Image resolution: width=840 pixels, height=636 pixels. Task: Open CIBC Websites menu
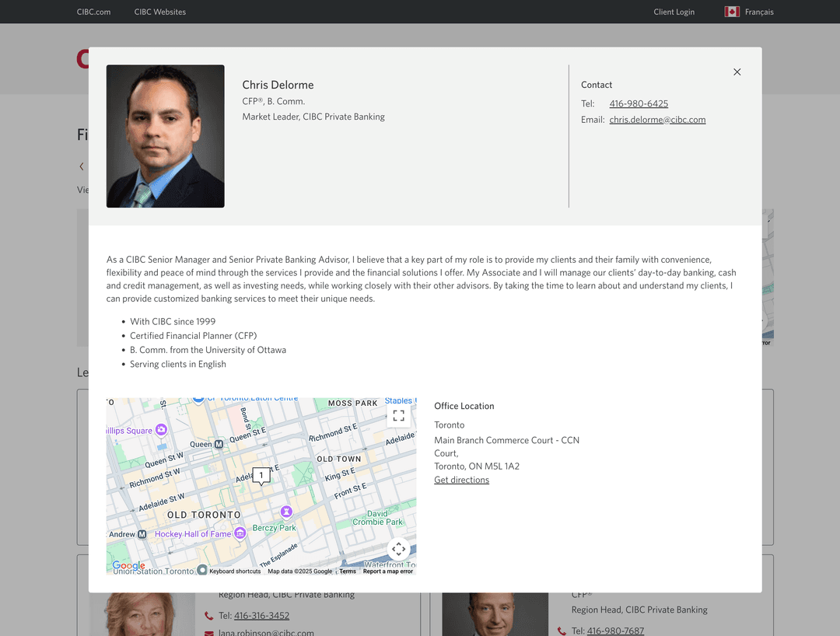160,12
